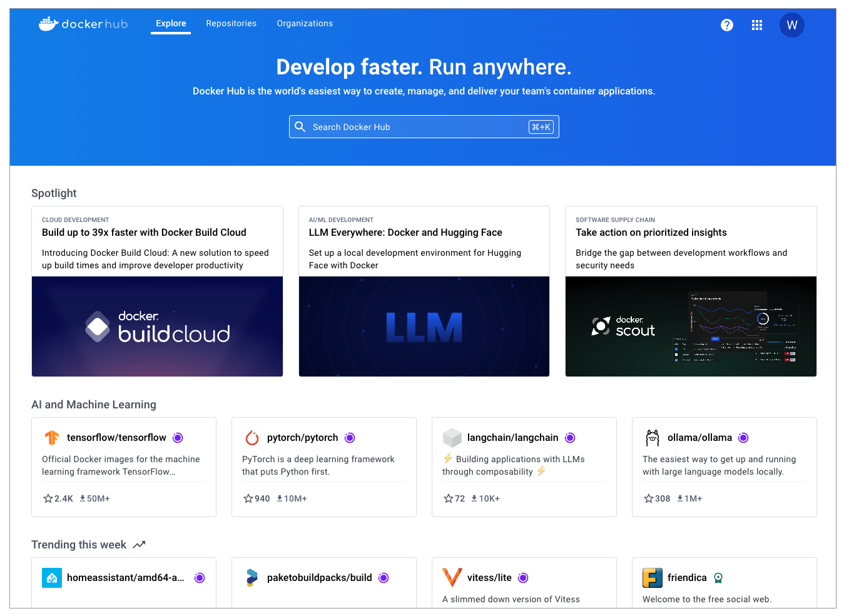Open friendica repository

click(687, 578)
